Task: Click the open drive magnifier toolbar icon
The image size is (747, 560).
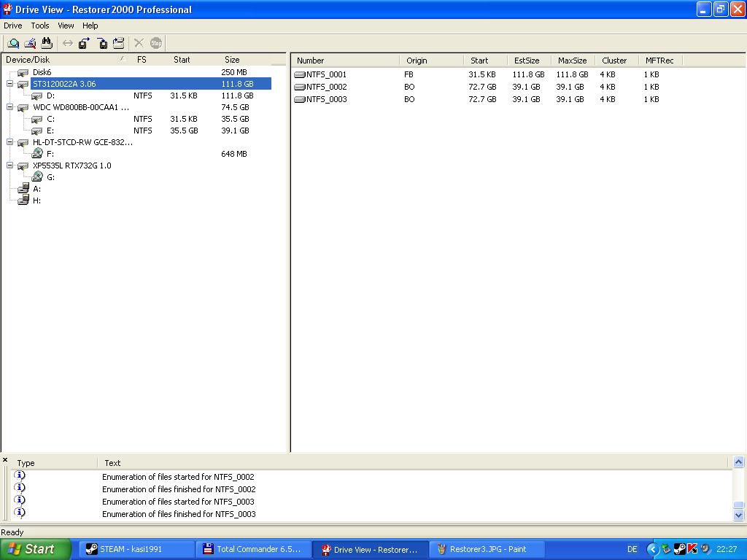Action: coord(13,43)
